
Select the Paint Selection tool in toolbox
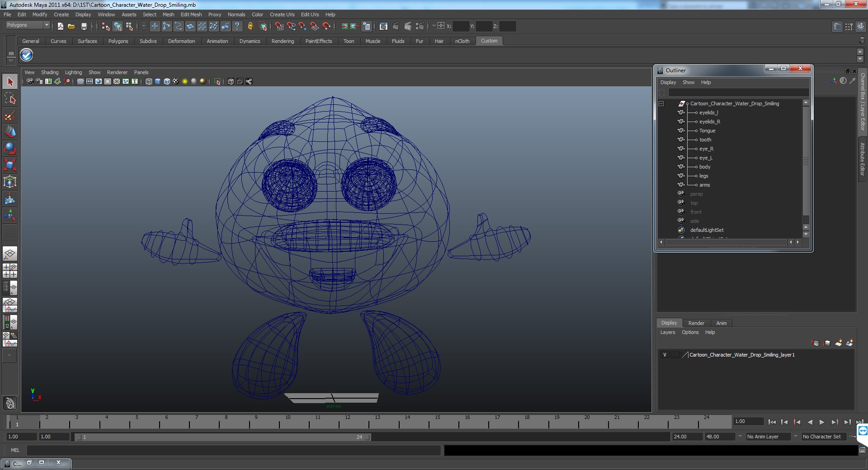(10, 116)
